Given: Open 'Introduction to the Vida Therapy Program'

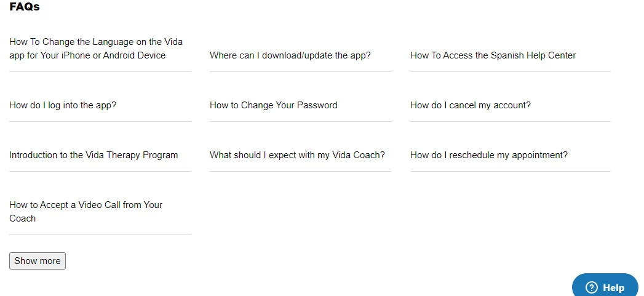Looking at the screenshot, I should (93, 155).
